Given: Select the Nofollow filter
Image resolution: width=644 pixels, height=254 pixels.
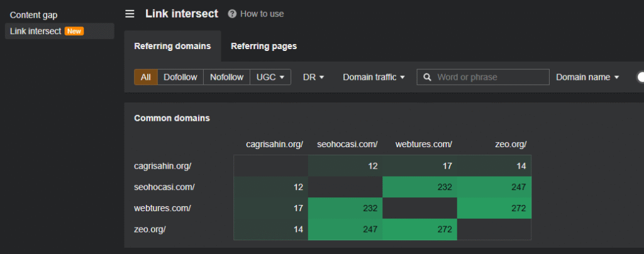Looking at the screenshot, I should coord(226,77).
